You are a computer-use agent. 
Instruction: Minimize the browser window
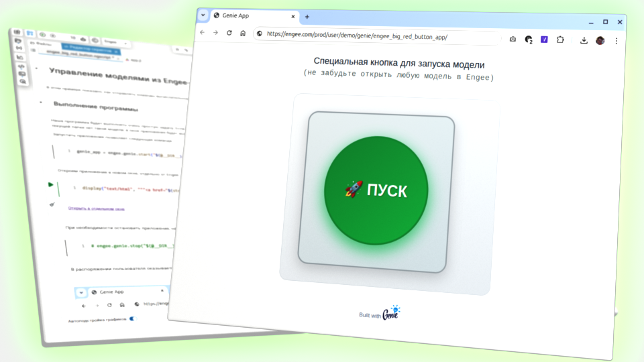click(x=591, y=22)
